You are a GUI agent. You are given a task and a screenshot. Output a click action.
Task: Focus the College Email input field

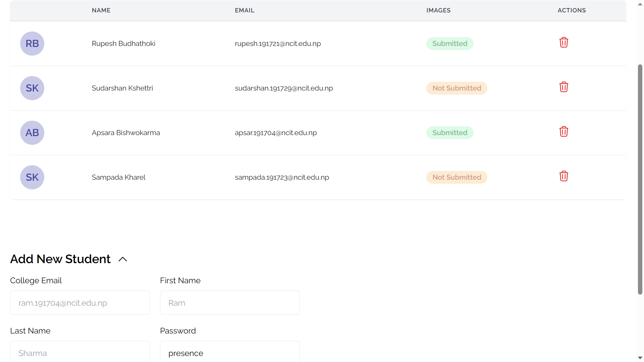pyautogui.click(x=80, y=303)
